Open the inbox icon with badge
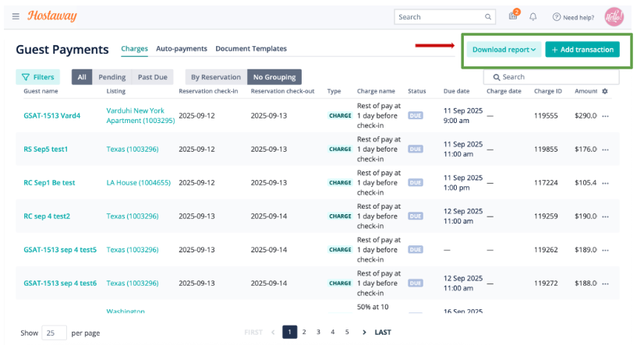The height and width of the screenshot is (345, 644). (x=513, y=16)
